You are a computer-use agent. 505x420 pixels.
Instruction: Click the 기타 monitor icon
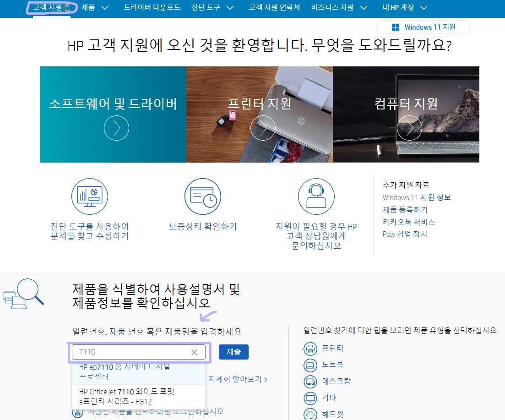click(310, 398)
